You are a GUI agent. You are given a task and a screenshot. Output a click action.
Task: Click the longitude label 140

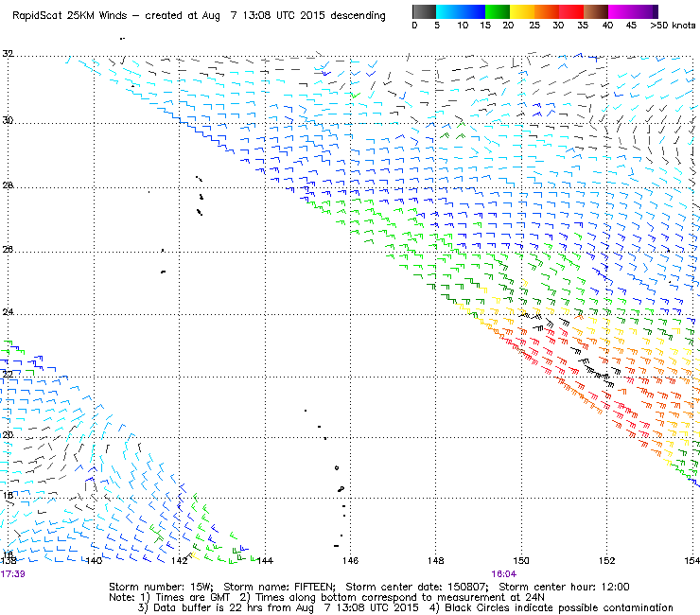point(94,560)
